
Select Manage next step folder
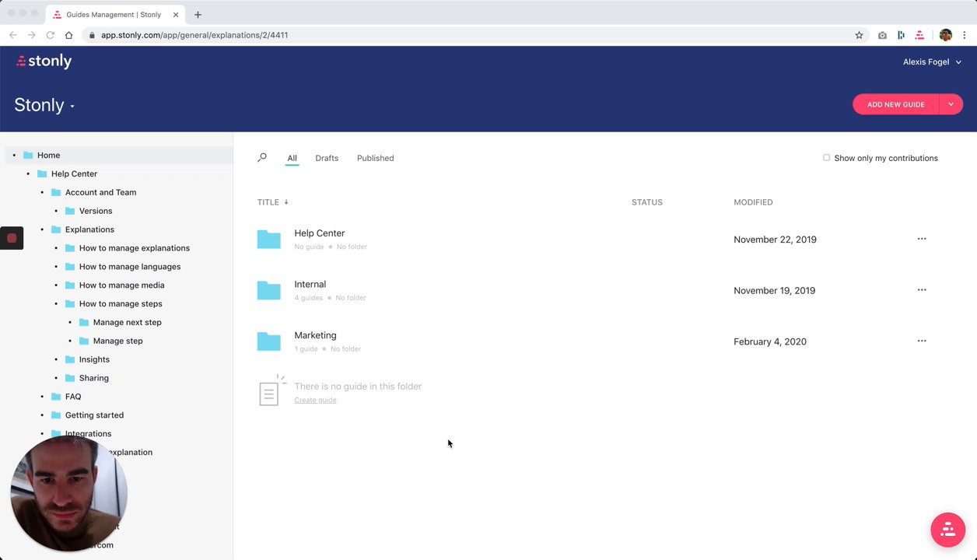[x=128, y=322]
